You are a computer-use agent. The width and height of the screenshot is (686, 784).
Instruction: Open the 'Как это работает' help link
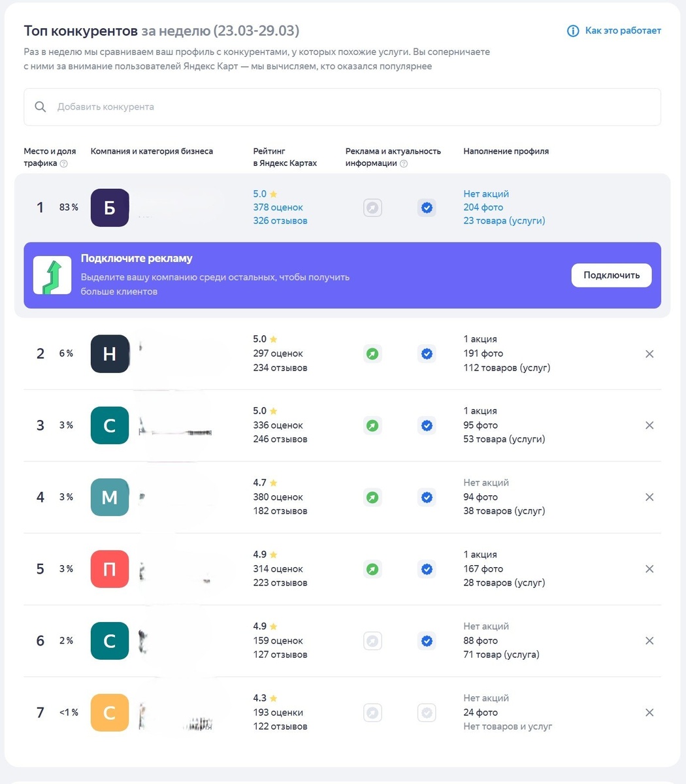click(623, 31)
